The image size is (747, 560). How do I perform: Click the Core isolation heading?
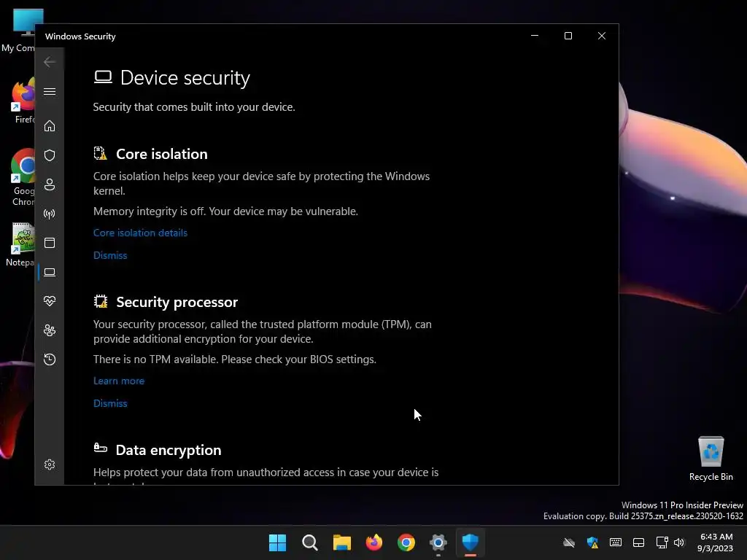click(x=162, y=154)
